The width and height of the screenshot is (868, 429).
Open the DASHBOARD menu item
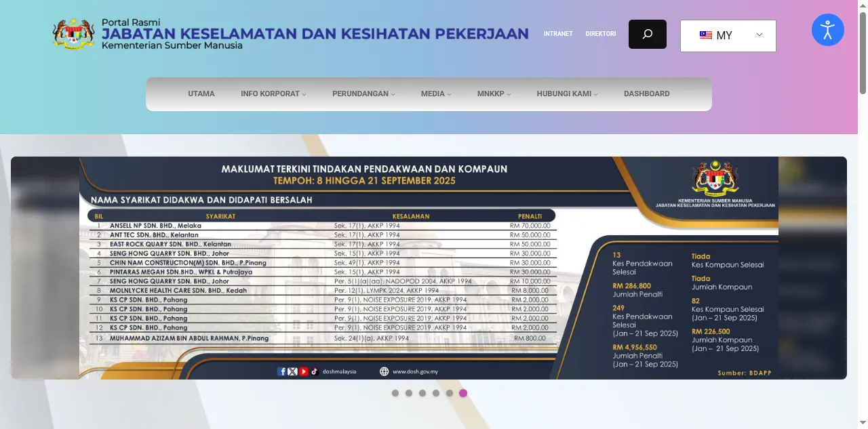[x=647, y=94]
